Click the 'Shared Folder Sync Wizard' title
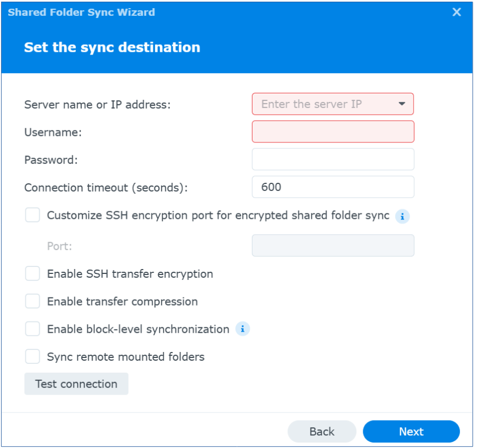The height and width of the screenshot is (448, 480). [81, 12]
